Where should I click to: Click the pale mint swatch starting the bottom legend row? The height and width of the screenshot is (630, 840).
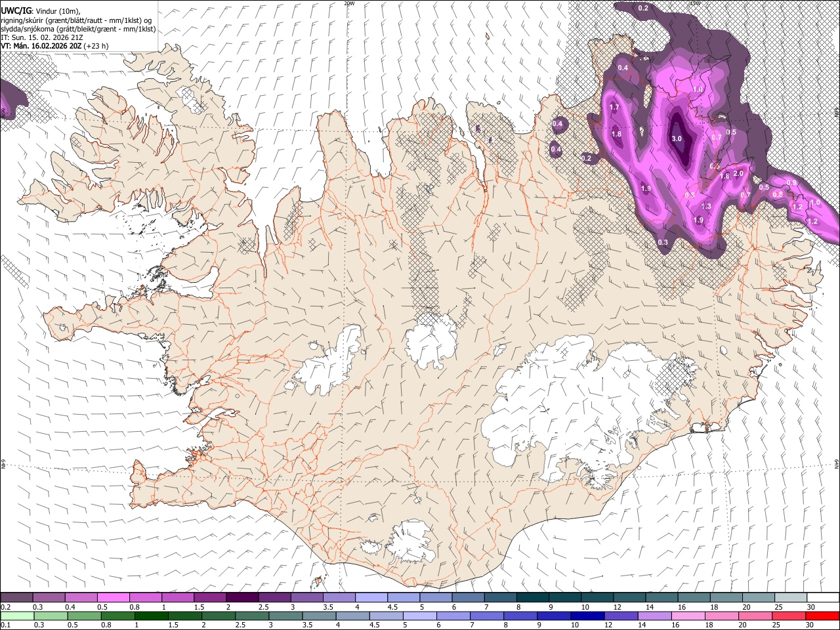tap(17, 616)
